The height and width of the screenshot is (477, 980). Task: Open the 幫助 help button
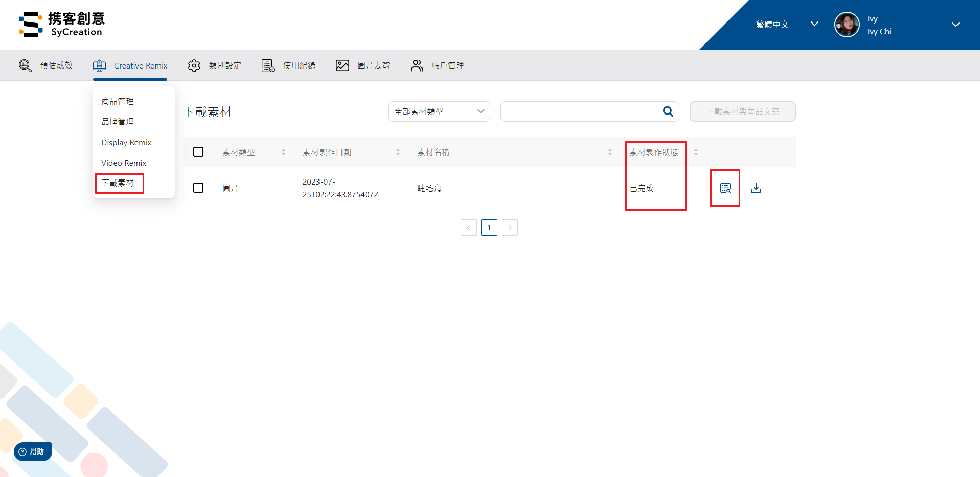(x=33, y=451)
